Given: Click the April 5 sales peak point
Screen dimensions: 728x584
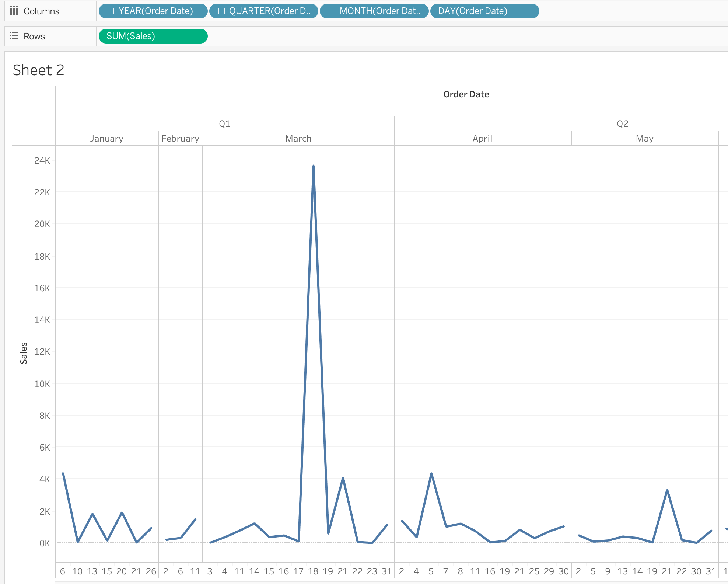Looking at the screenshot, I should tap(431, 474).
